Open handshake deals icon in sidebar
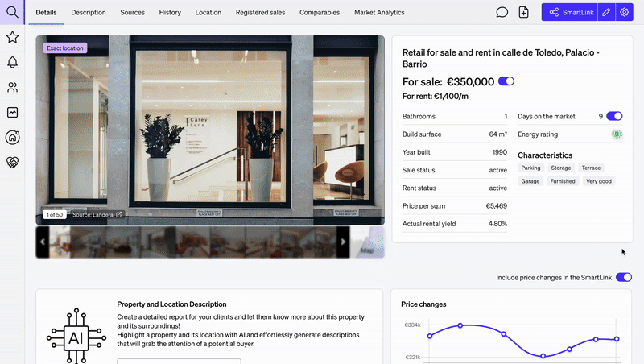 [12, 163]
